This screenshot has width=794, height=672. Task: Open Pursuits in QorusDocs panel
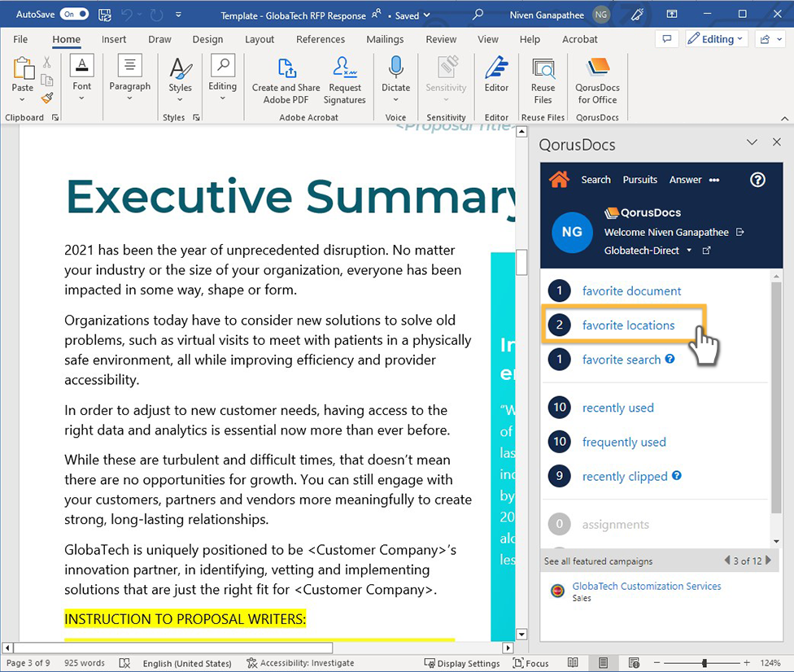click(x=640, y=180)
